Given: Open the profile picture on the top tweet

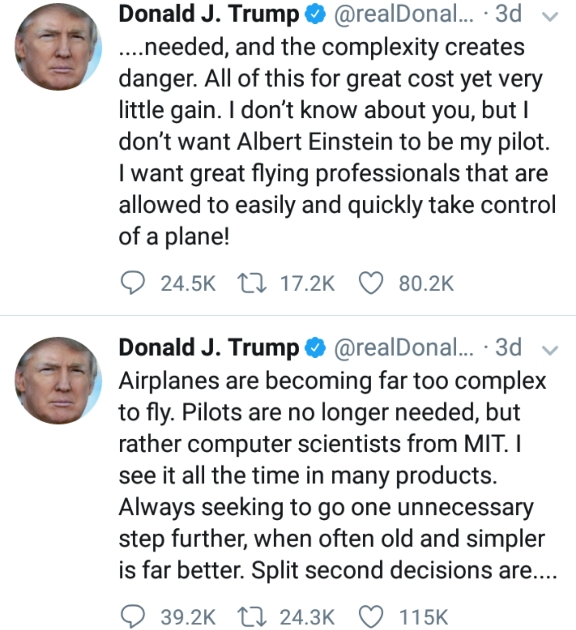Looking at the screenshot, I should [x=58, y=47].
